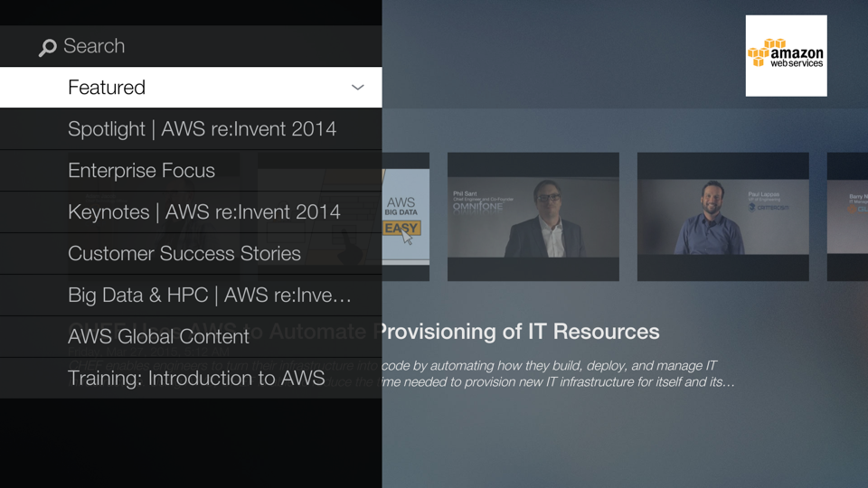Play the Phil Sant video thumbnail
This screenshot has width=868, height=488.
pos(533,217)
